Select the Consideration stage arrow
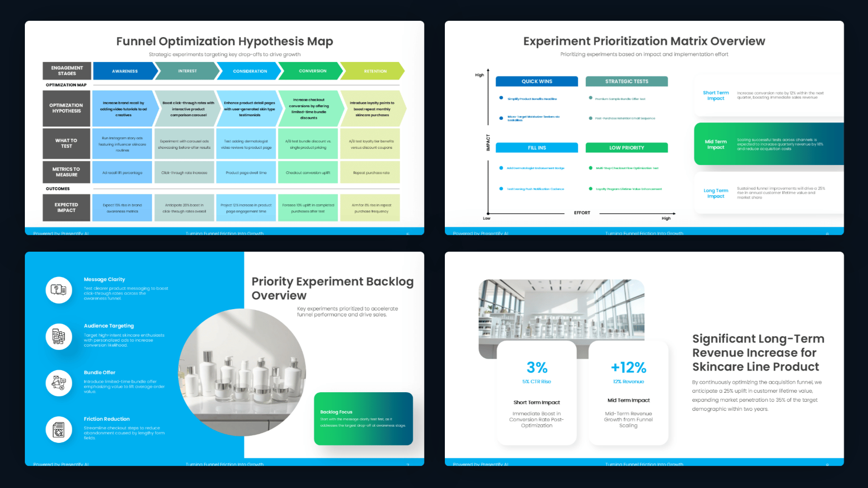 [x=250, y=71]
